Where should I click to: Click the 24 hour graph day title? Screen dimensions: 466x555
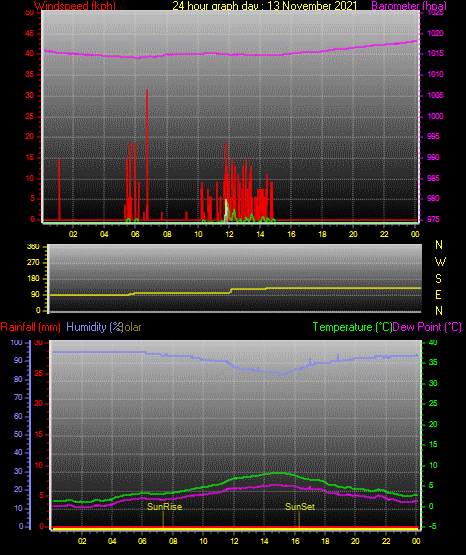coord(264,6)
